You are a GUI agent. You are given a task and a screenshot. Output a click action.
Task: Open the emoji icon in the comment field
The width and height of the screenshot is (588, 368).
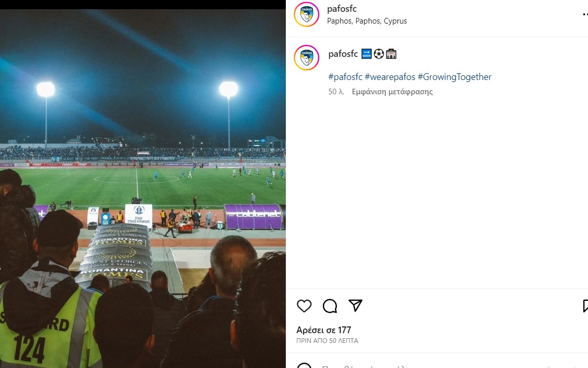pyautogui.click(x=304, y=366)
